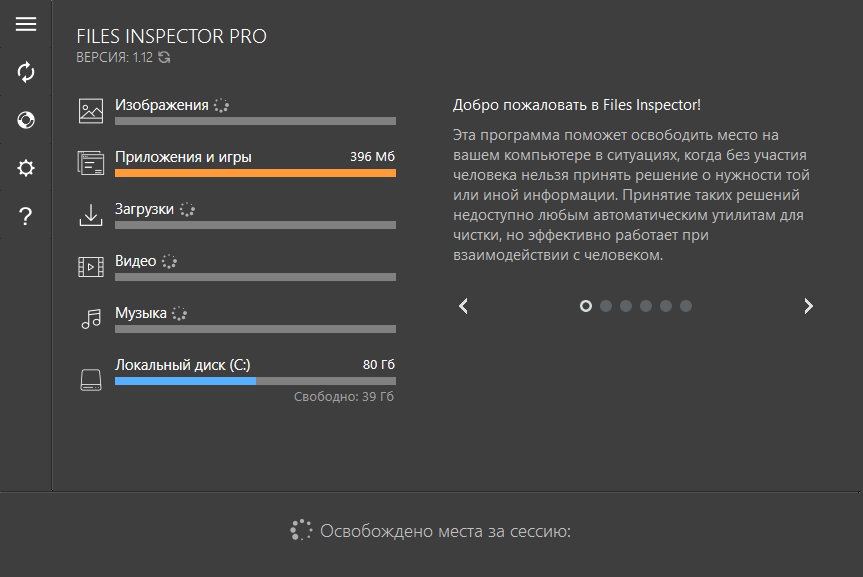Open the settings gear
This screenshot has width=863, height=577.
[25, 168]
